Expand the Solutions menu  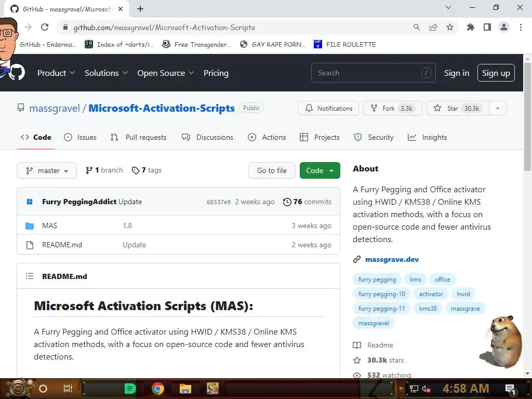[106, 73]
